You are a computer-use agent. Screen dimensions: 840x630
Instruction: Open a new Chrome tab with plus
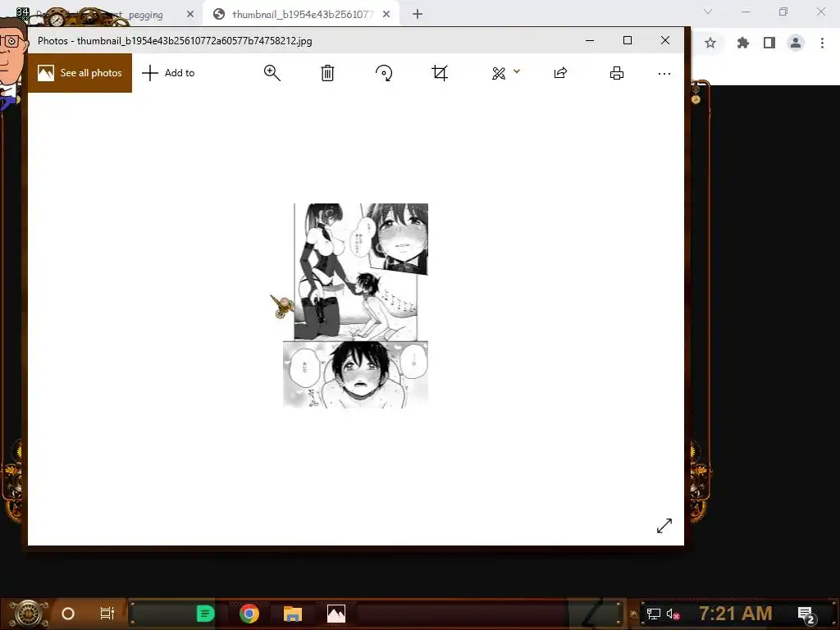click(418, 15)
